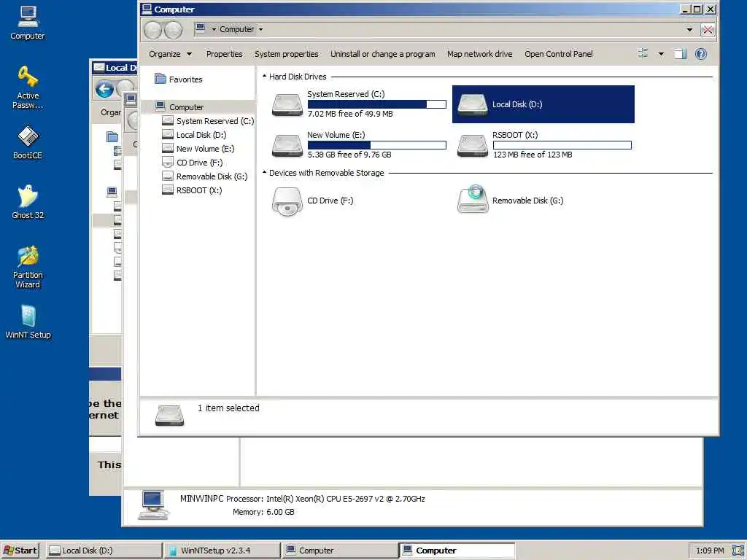747x560 pixels.
Task: Select the System Reserved (C:) drive icon
Action: [x=287, y=104]
